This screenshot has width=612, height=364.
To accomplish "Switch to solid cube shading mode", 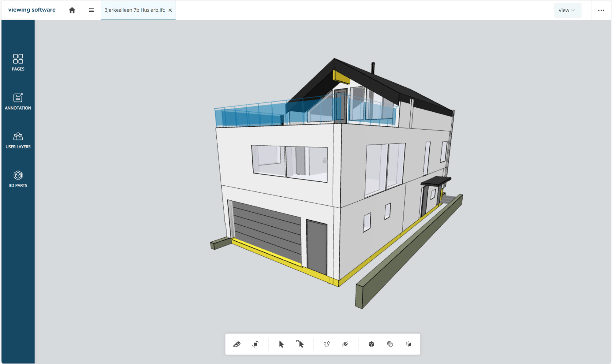I will click(371, 344).
